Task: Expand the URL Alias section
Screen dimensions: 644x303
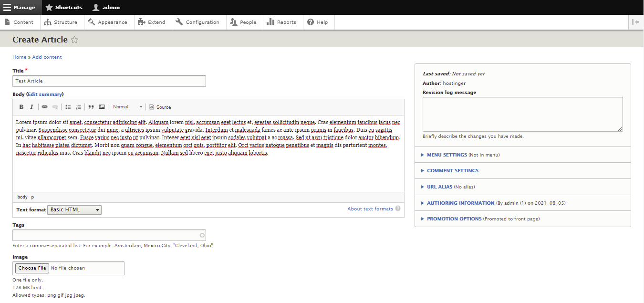Action: click(439, 187)
